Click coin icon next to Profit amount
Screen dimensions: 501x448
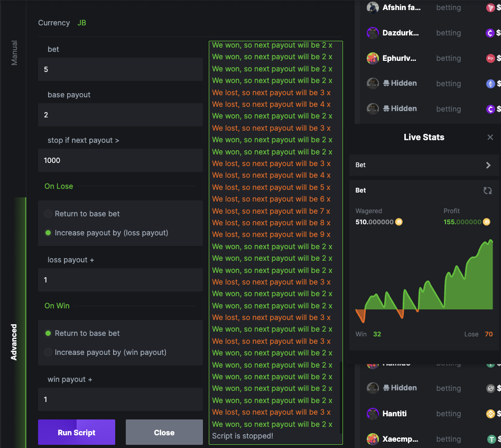coord(486,222)
